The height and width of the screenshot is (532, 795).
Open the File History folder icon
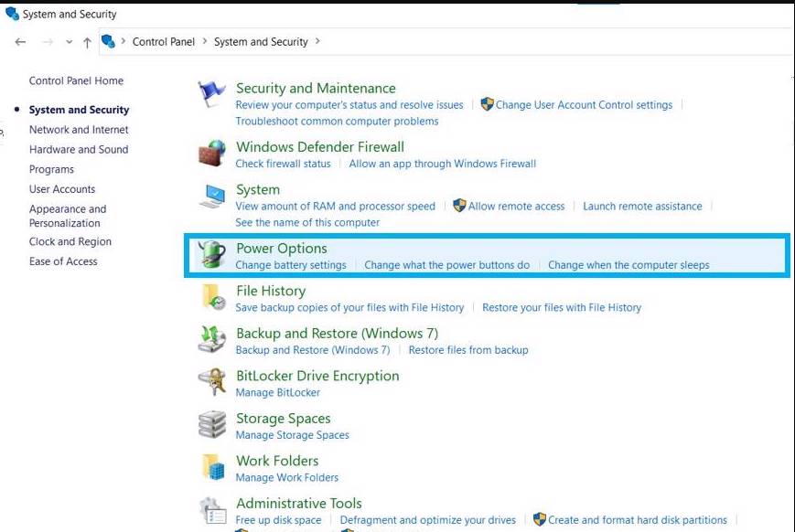click(212, 297)
